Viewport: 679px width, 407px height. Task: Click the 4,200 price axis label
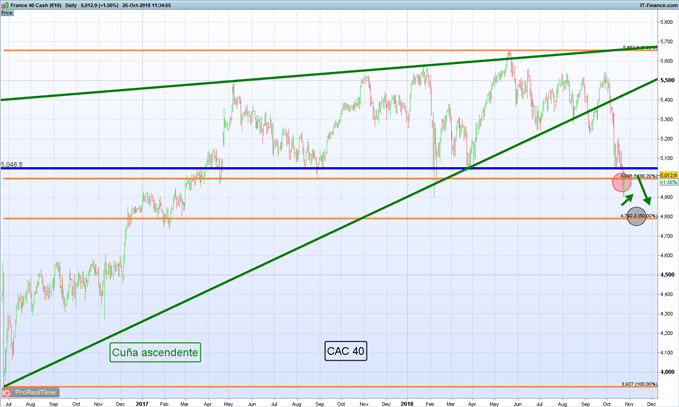667,333
